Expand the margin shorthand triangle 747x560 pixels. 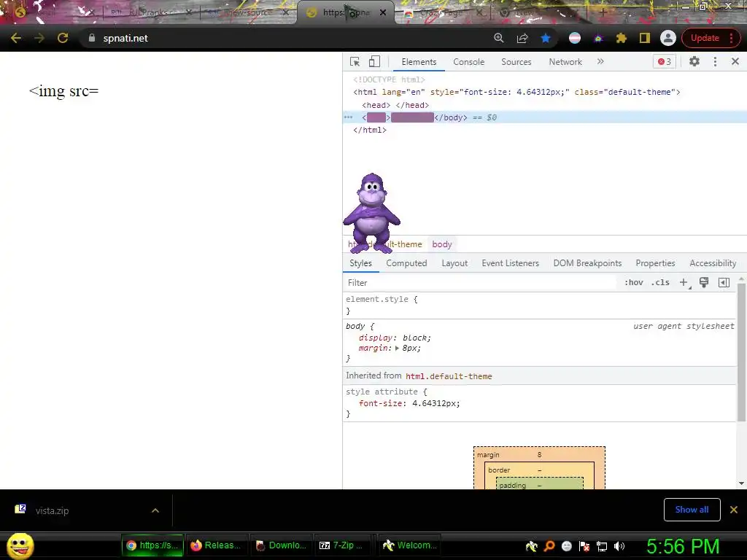coord(397,348)
